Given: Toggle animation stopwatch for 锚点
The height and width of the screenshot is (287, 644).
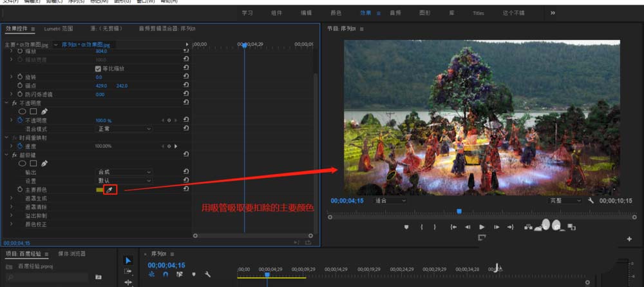Looking at the screenshot, I should pos(21,86).
